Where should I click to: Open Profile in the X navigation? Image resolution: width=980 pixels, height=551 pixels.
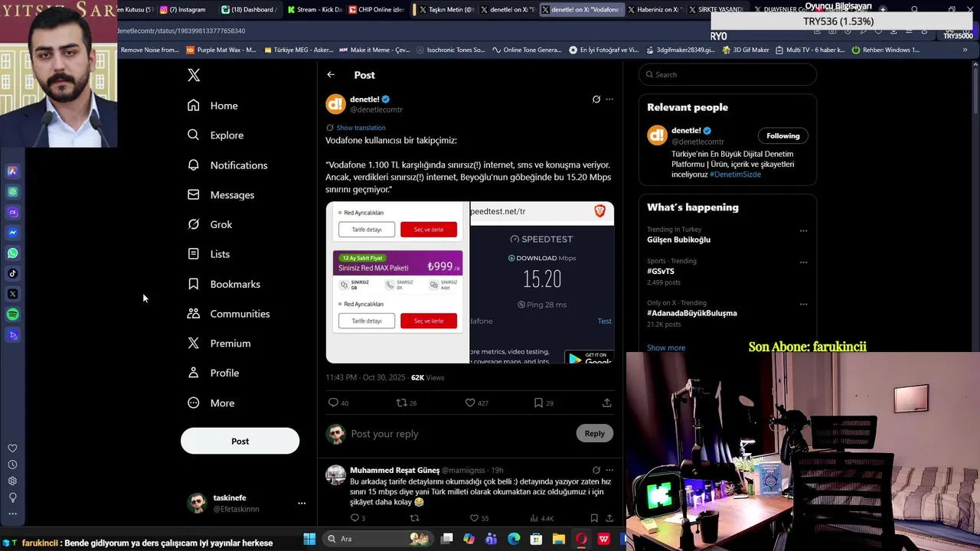214,373
